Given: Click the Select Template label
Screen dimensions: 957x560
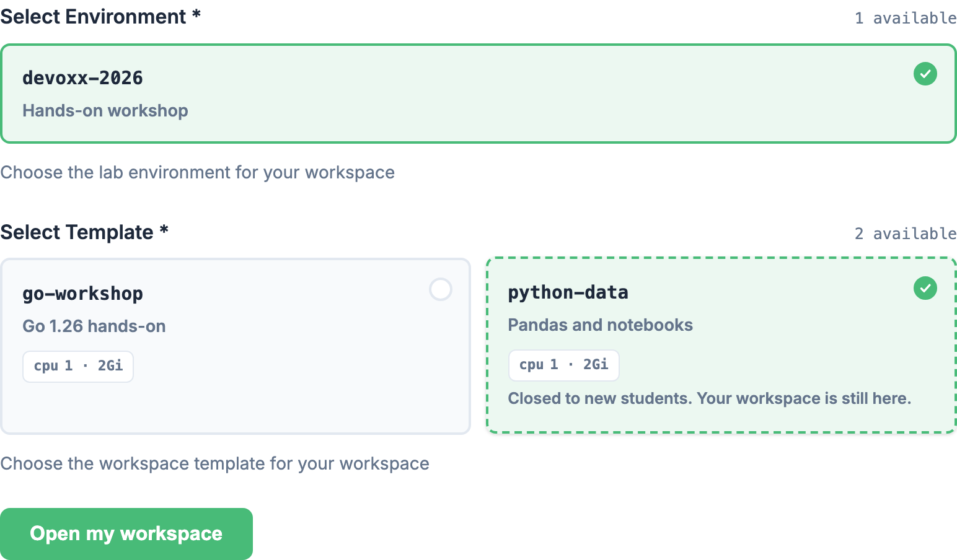Looking at the screenshot, I should click(84, 232).
